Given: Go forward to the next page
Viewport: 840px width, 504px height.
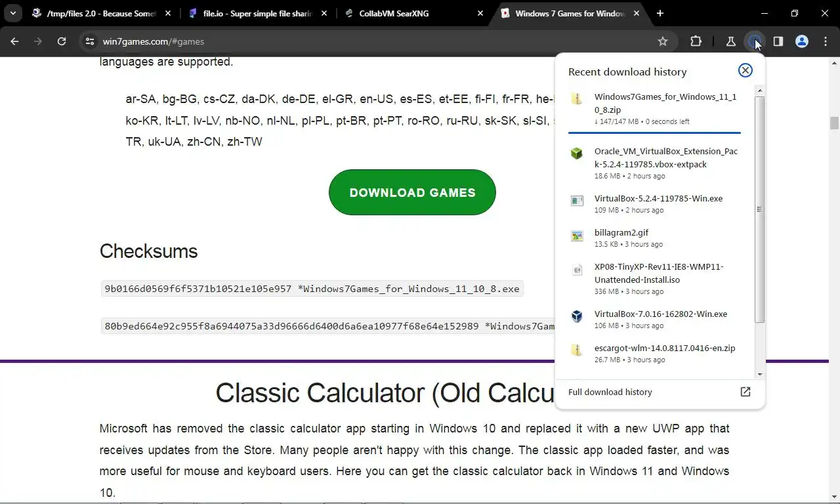Looking at the screenshot, I should (38, 41).
